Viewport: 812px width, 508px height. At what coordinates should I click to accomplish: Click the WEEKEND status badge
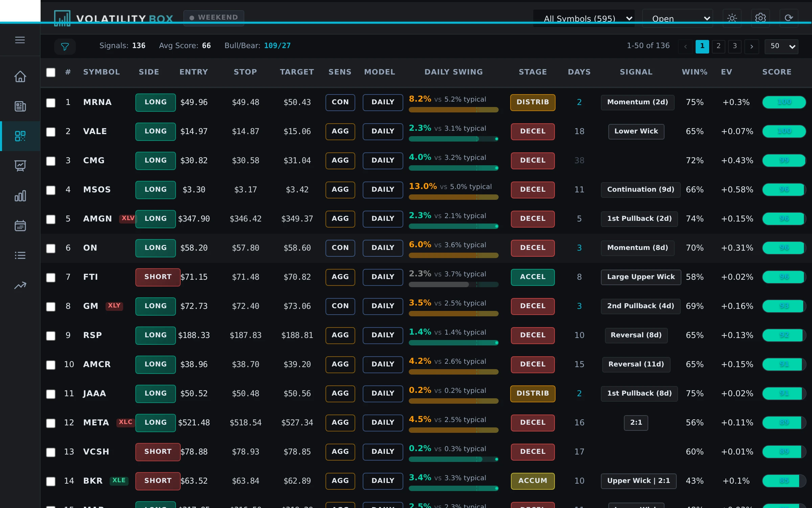(213, 18)
